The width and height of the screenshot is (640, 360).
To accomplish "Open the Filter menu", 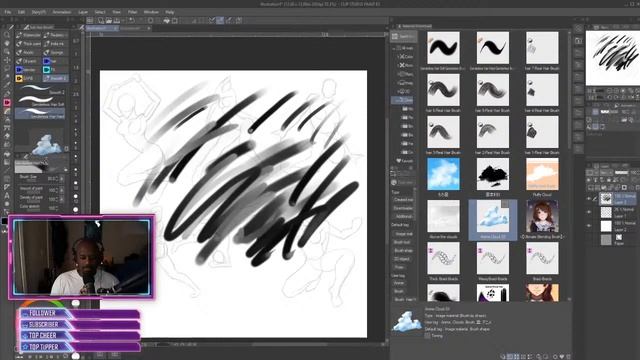I will tap(132, 12).
